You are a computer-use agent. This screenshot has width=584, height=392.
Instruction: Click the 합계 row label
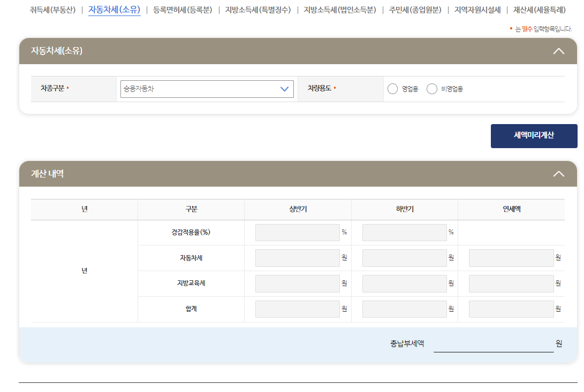191,309
